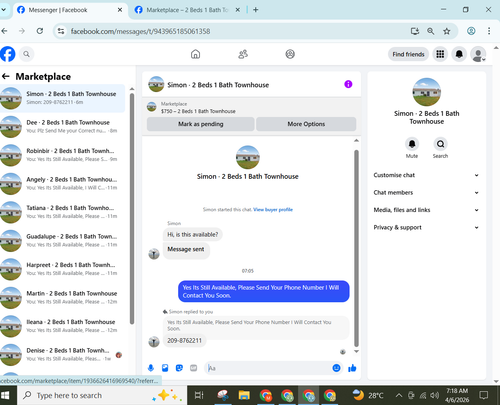Open the Facebook menu grid icon
500x405 pixels.
pyautogui.click(x=440, y=54)
